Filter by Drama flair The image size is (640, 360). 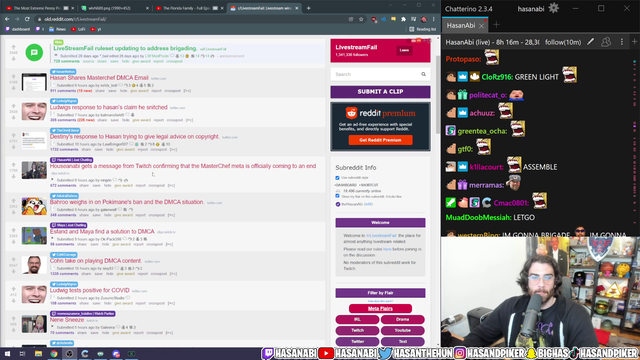402,319
